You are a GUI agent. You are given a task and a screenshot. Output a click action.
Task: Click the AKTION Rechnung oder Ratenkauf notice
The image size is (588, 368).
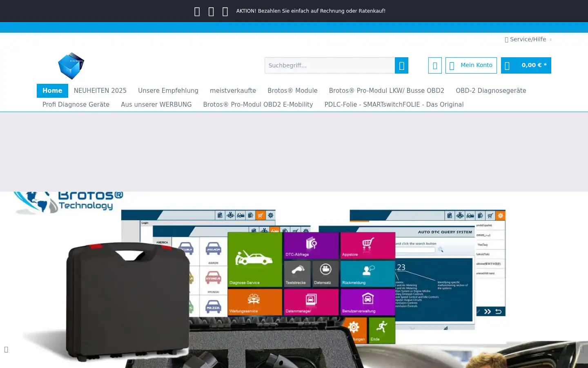tap(311, 11)
